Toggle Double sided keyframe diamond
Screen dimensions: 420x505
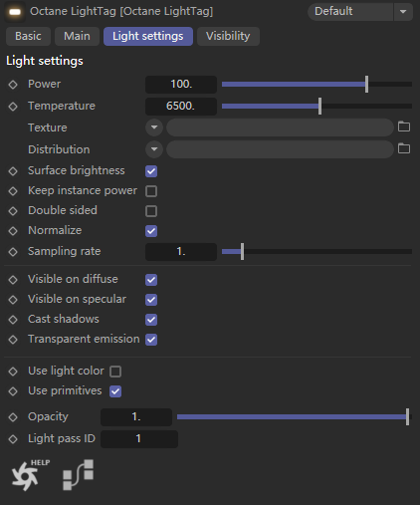[x=13, y=211]
